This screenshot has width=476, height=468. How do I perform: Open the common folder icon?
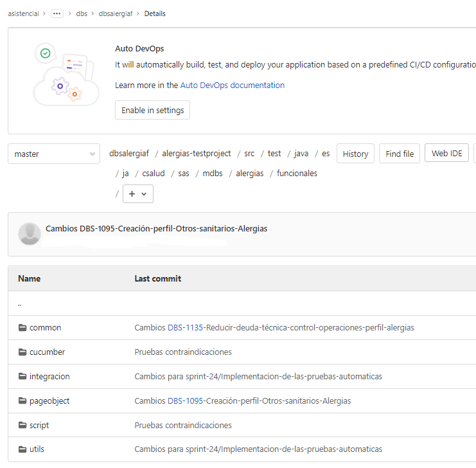click(x=22, y=328)
